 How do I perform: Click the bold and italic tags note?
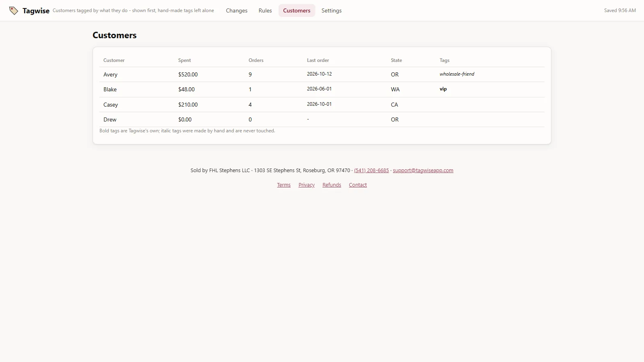pyautogui.click(x=187, y=131)
